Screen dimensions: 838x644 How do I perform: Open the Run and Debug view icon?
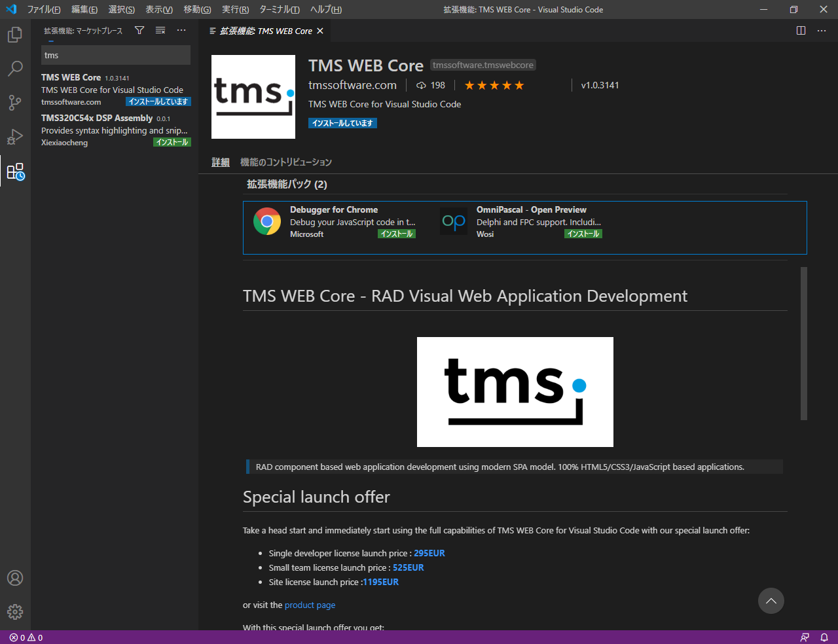click(15, 137)
